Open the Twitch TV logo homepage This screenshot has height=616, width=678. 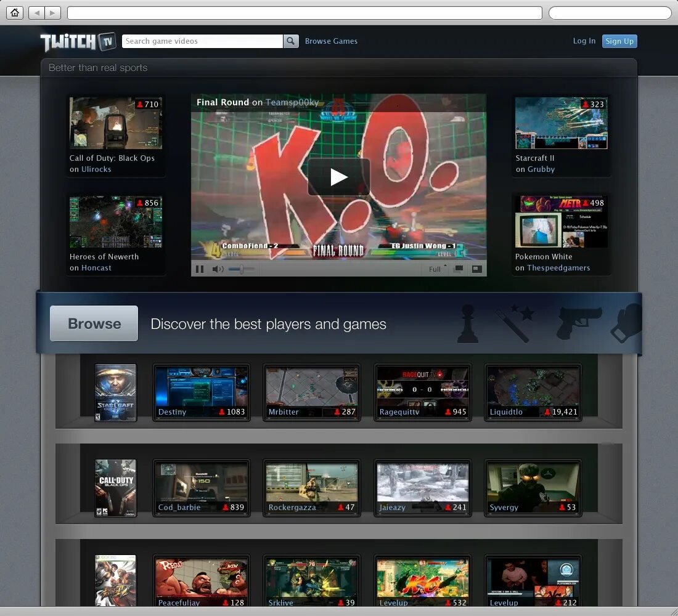click(x=78, y=42)
